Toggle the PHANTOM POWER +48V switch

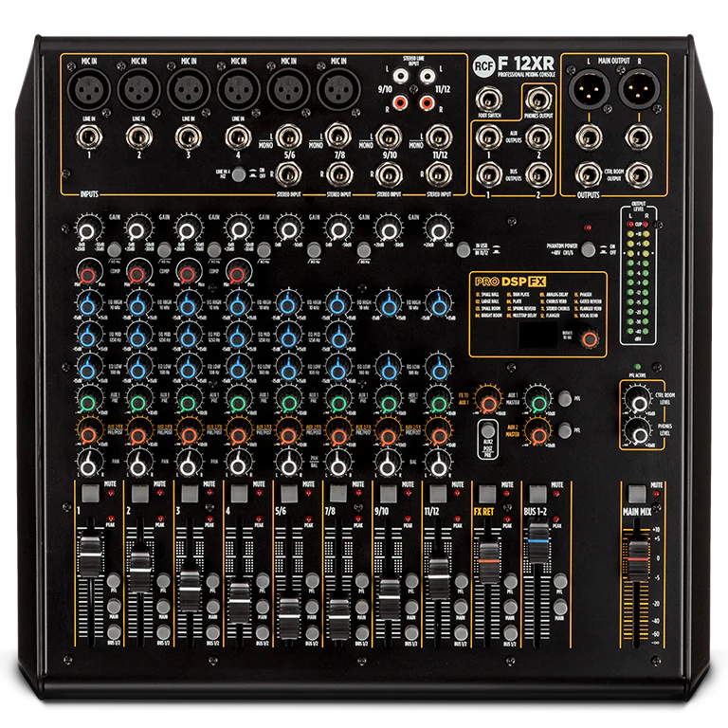coord(589,249)
